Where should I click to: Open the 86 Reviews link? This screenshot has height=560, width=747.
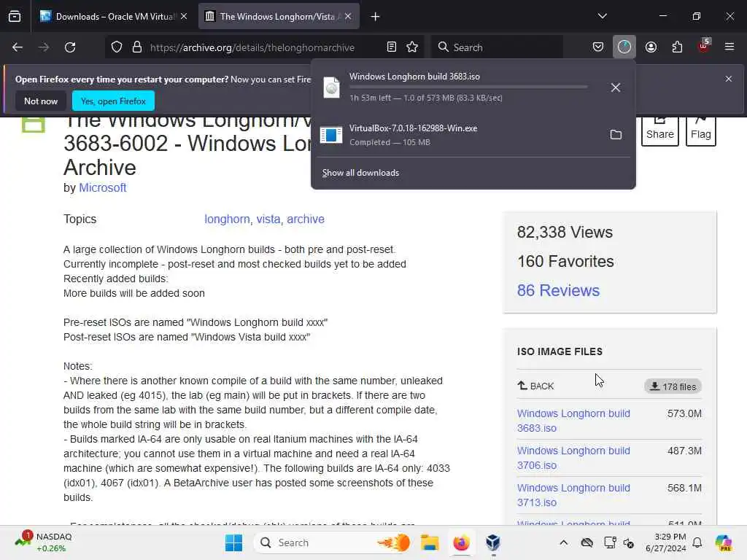(558, 290)
